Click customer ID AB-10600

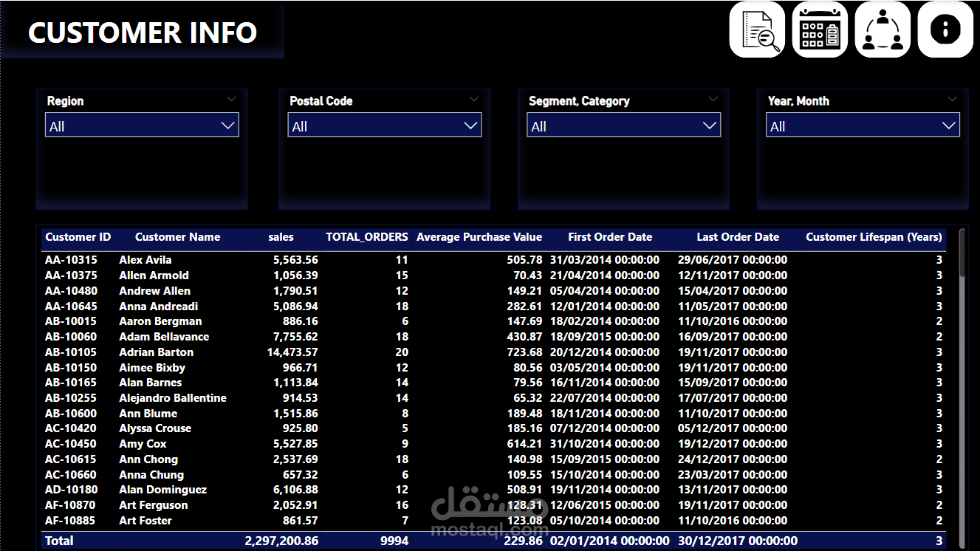(71, 414)
